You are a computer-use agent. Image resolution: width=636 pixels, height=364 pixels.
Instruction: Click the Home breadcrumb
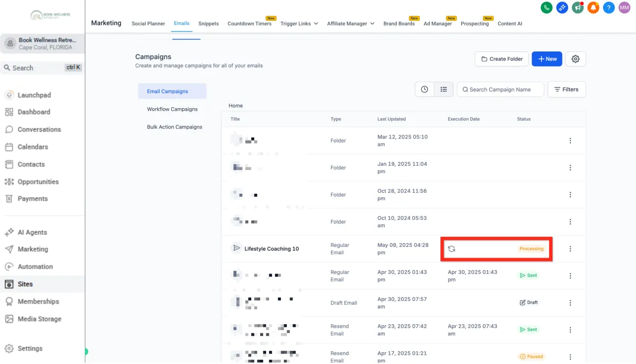[236, 105]
